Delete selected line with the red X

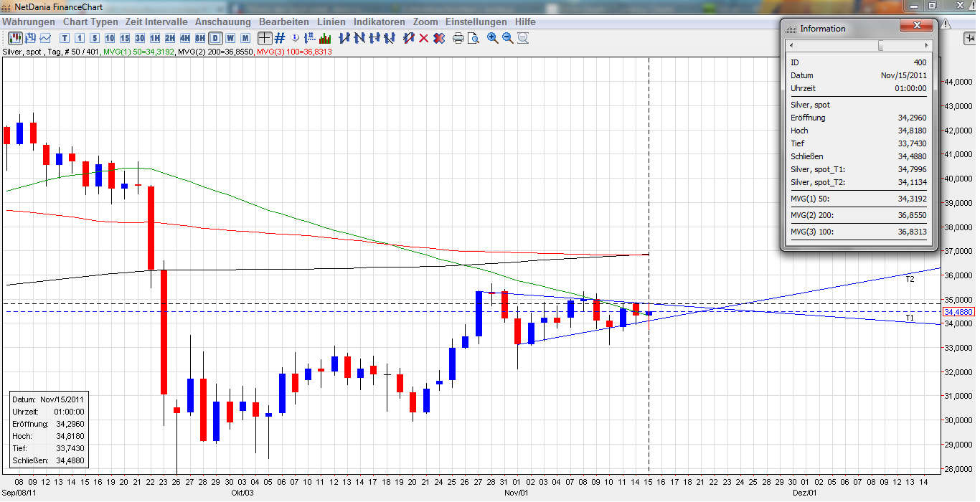[x=423, y=38]
